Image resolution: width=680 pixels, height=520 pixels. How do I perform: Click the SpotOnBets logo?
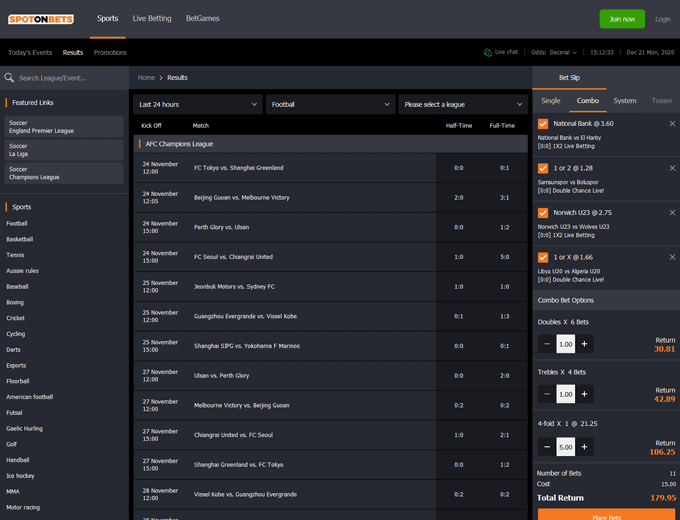(41, 19)
